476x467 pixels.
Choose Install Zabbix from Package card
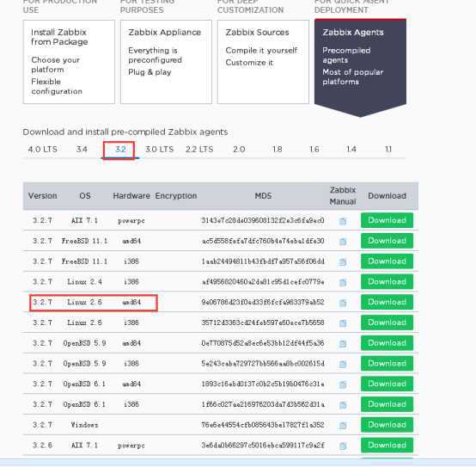(x=69, y=62)
